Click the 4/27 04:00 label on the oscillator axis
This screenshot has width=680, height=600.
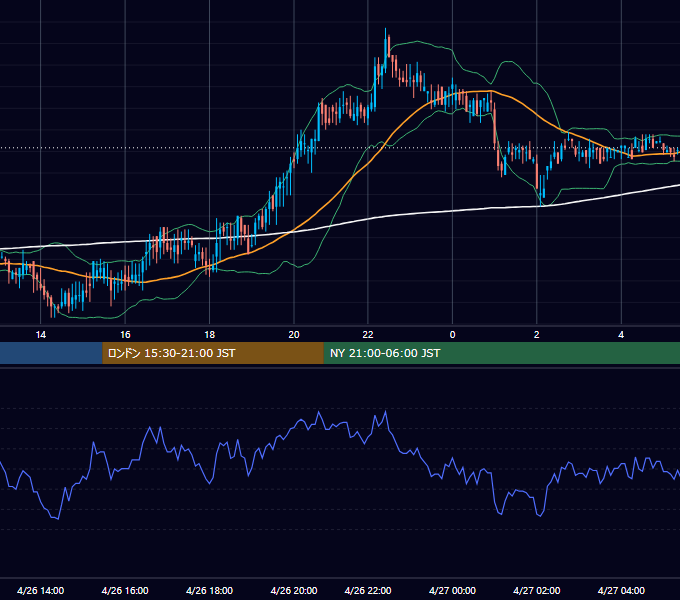[621, 590]
